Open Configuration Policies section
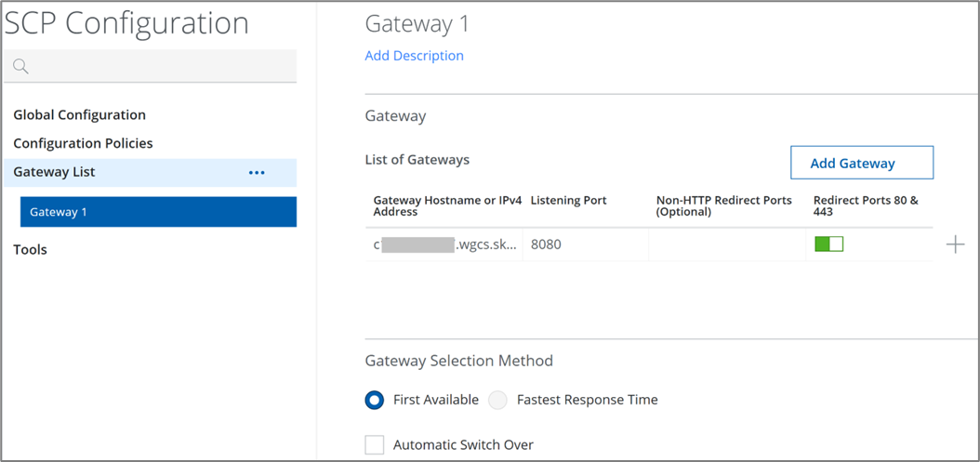980x462 pixels. click(83, 143)
